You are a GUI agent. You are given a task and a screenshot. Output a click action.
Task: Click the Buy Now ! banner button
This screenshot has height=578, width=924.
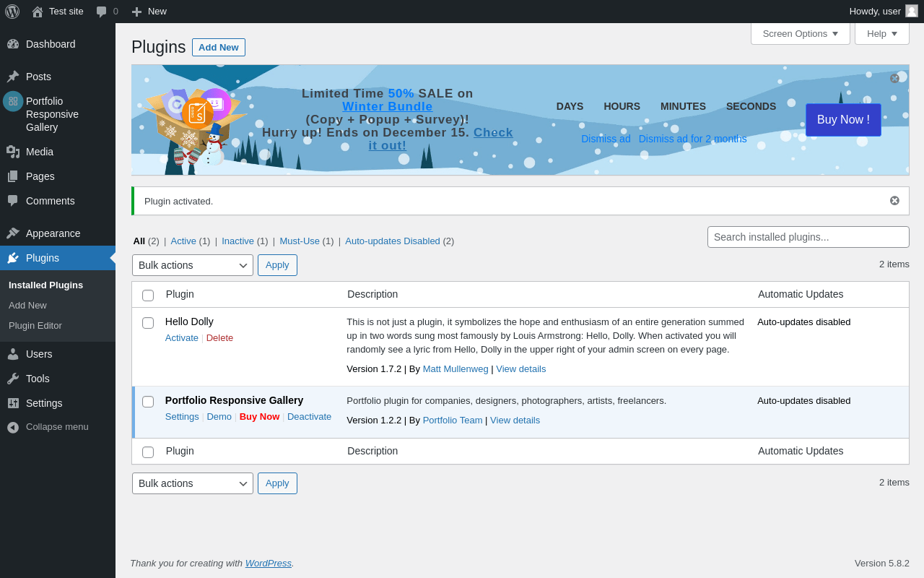(843, 120)
